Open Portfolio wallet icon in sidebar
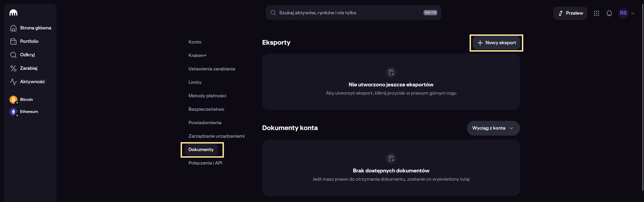 click(x=13, y=41)
